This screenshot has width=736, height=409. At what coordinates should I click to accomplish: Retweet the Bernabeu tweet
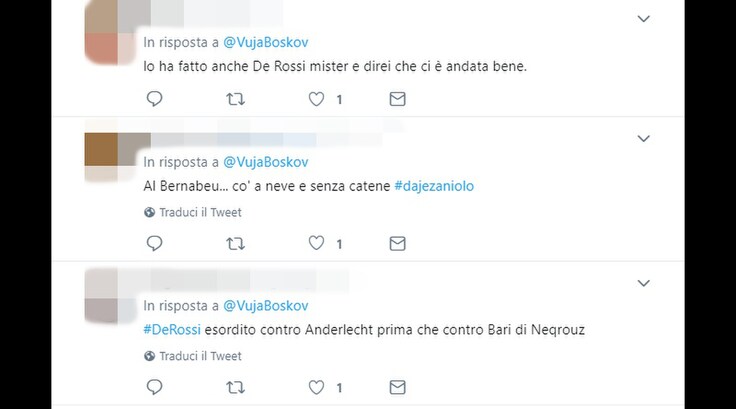(235, 244)
